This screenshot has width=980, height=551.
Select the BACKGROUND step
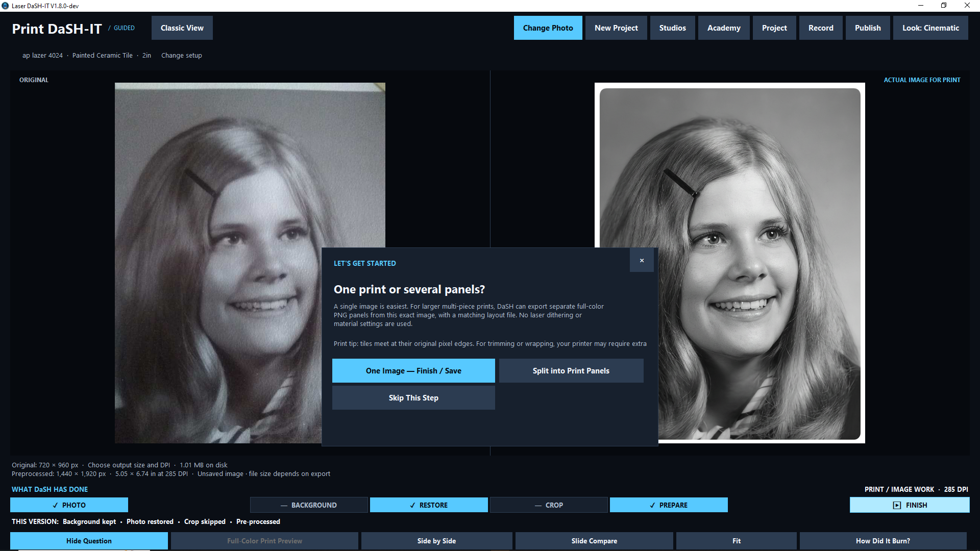click(309, 505)
